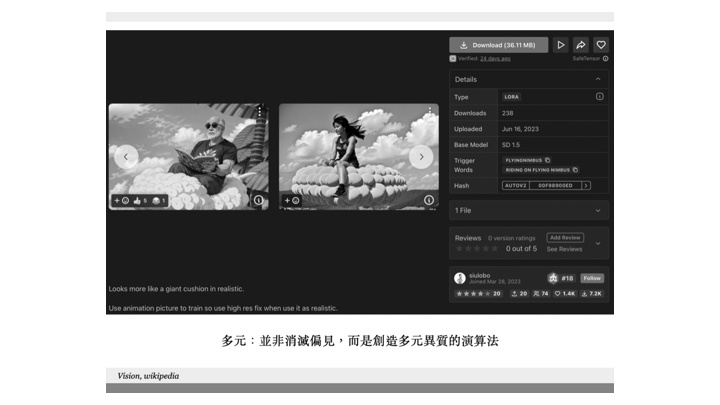The image size is (720, 405).
Task: Share the model with the arrow icon
Action: (x=581, y=45)
